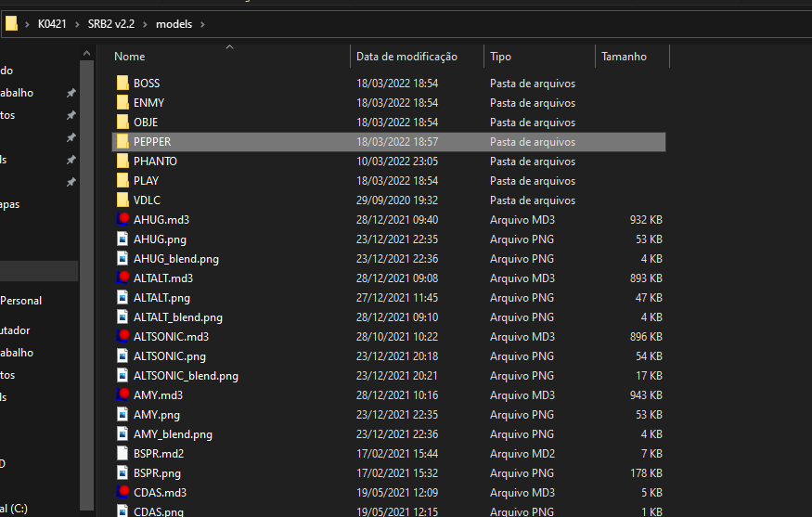Expand the chevron after K0421 in the path
This screenshot has width=812, height=517.
77,24
